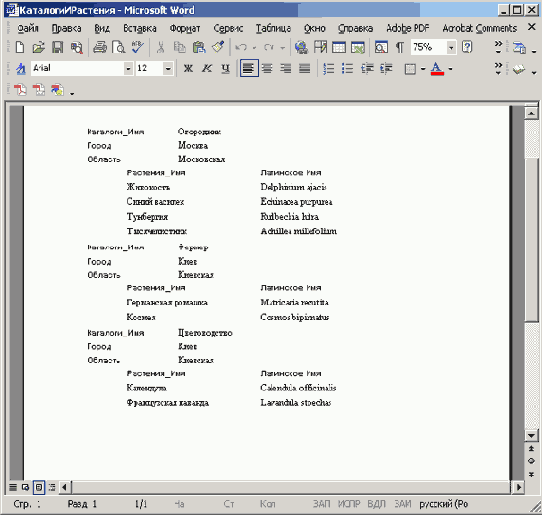
Task: Open the Arial font name dropdown
Action: [x=128, y=68]
